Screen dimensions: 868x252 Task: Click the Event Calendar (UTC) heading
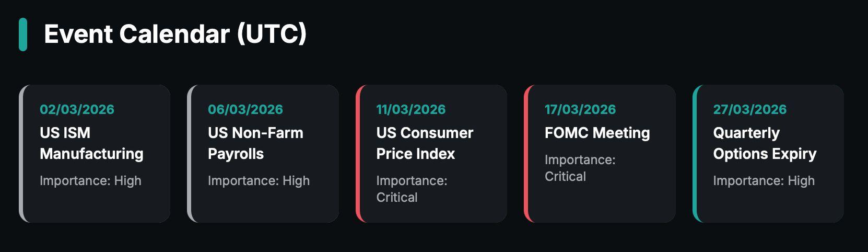click(175, 35)
